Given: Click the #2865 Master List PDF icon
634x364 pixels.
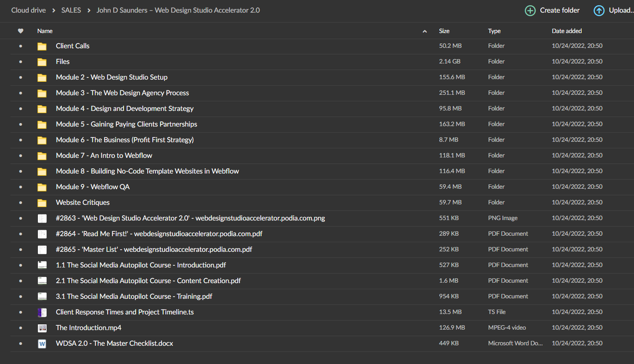Looking at the screenshot, I should [x=42, y=250].
